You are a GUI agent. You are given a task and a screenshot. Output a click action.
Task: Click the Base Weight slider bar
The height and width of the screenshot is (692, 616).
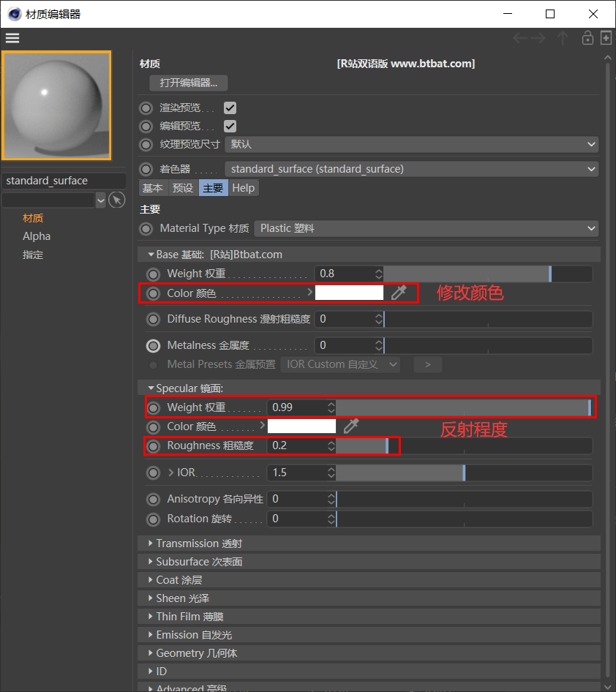(x=488, y=274)
